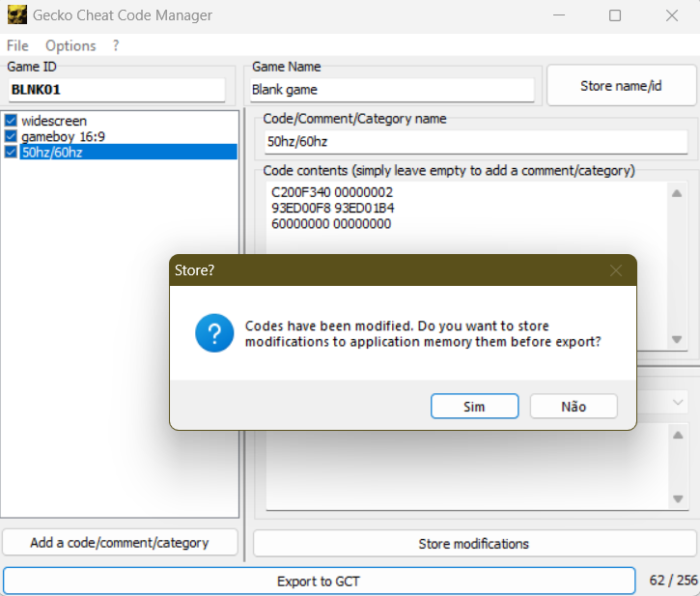Screen dimensions: 700x596
Task: Uncheck the widescreen code checkbox
Action: pyautogui.click(x=11, y=121)
